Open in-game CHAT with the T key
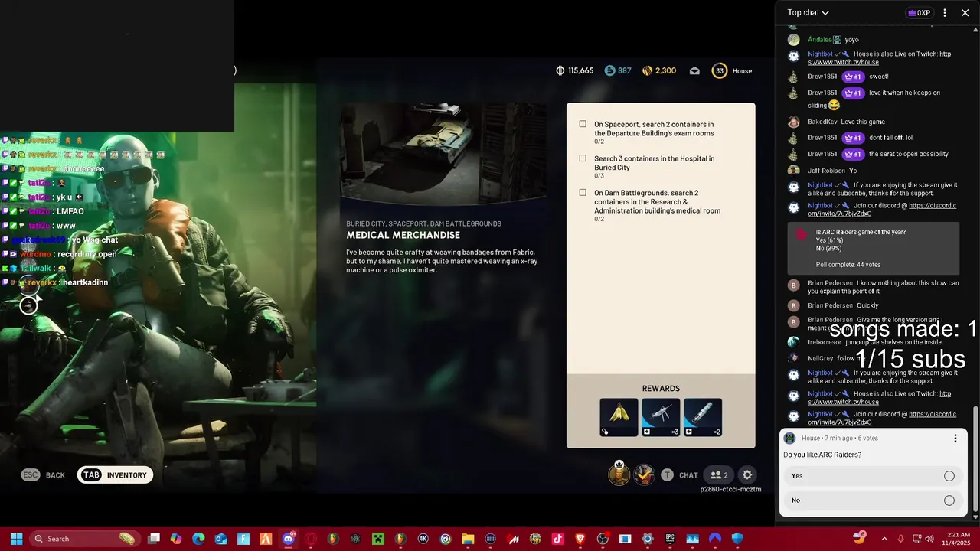Image resolution: width=980 pixels, height=551 pixels. [x=679, y=475]
